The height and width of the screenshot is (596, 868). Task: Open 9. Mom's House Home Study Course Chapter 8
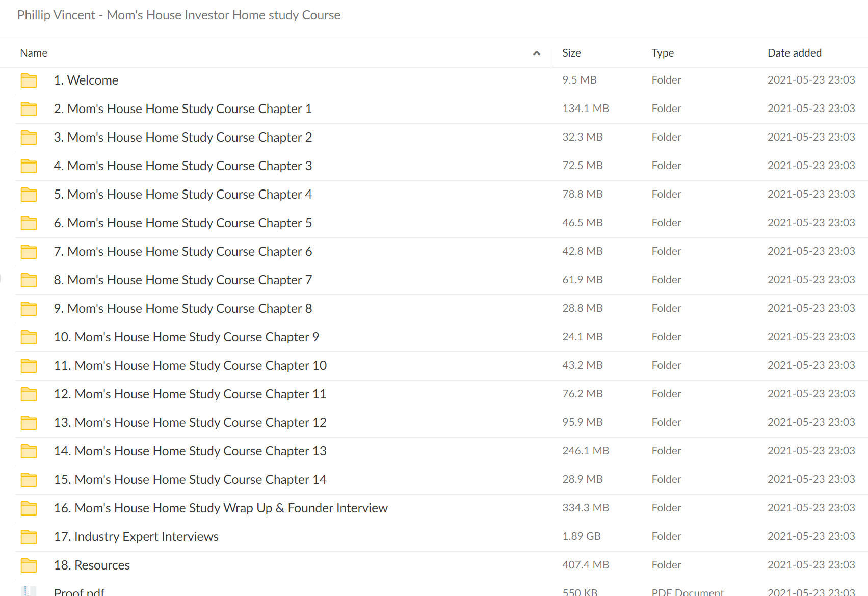pyautogui.click(x=183, y=309)
